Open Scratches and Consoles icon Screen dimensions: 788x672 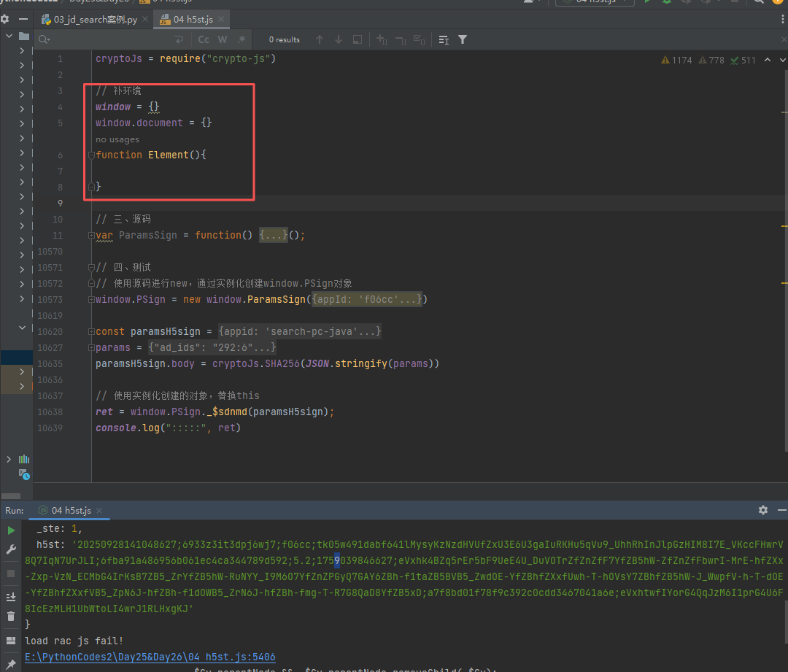click(24, 474)
